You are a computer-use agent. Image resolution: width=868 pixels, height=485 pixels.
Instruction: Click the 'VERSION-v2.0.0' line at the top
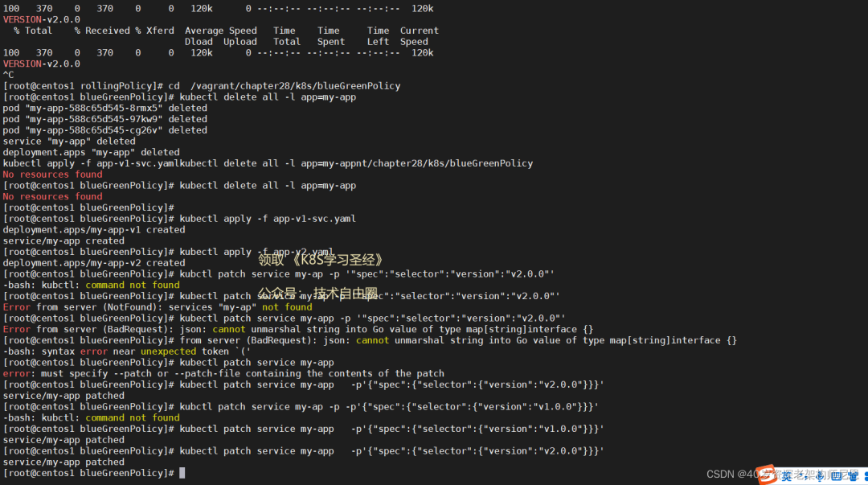42,19
